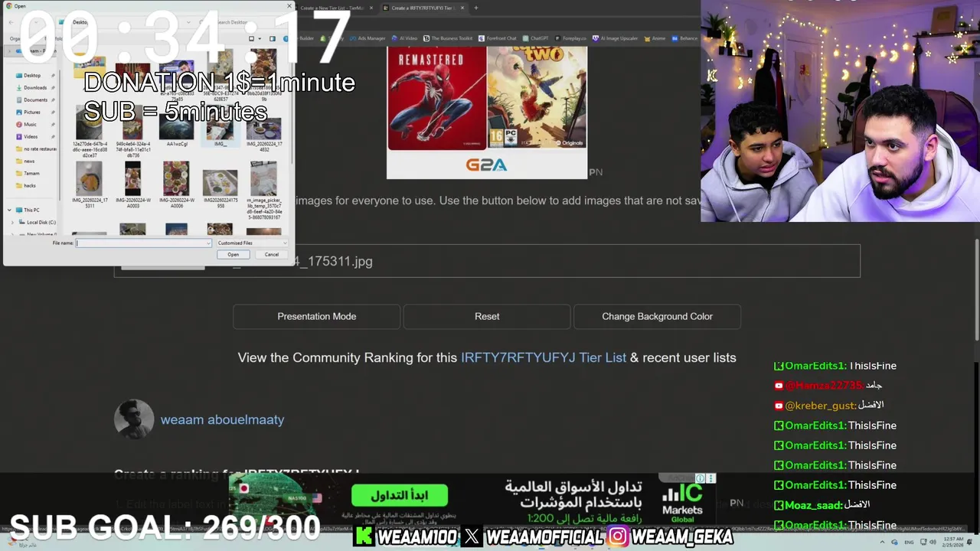
Task: Select thumbnail IMG-20260224-WA0003
Action: pyautogui.click(x=132, y=184)
